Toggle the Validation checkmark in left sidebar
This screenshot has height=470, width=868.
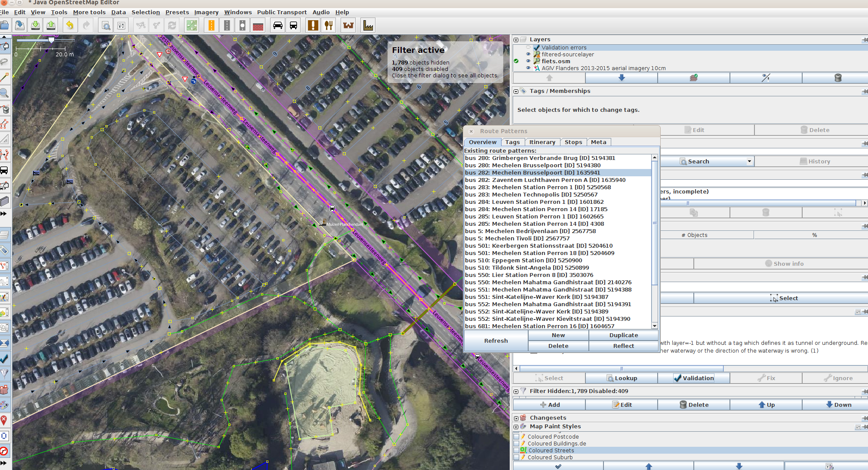click(4, 358)
